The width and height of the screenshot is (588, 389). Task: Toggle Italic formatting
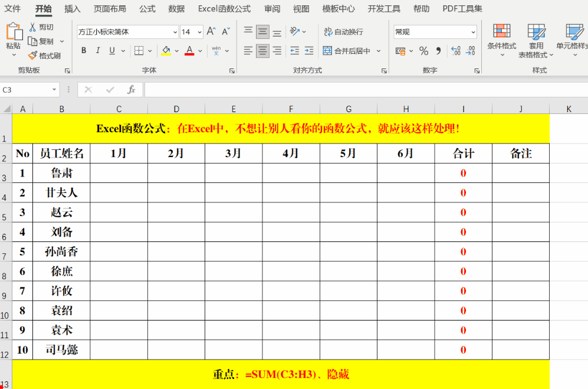98,51
